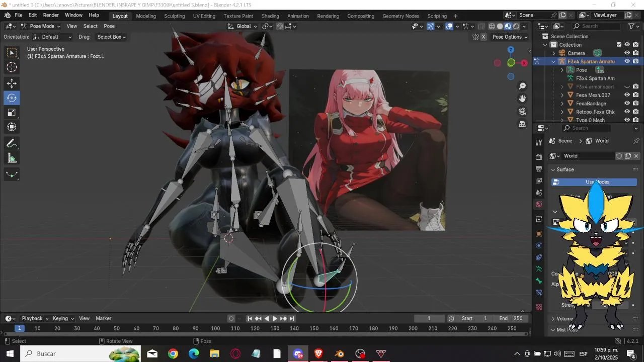Play the animation forward
Viewport: 644px width, 362px height.
(x=275, y=318)
